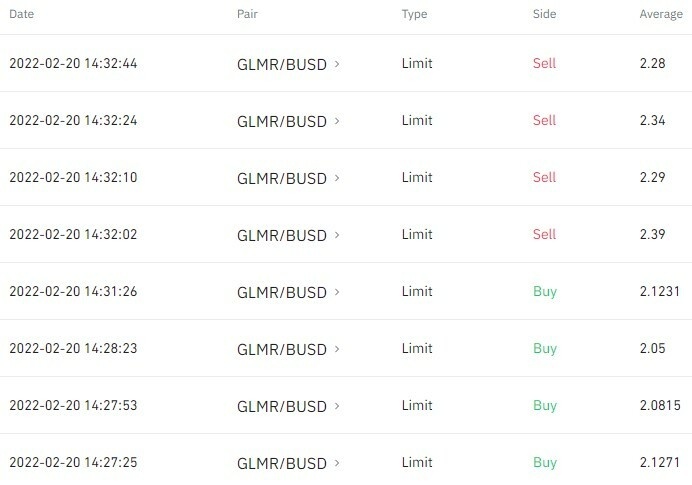Click chevron on the 14:32:24 GLMR/BUSD row
The width and height of the screenshot is (692, 485).
pyautogui.click(x=337, y=121)
